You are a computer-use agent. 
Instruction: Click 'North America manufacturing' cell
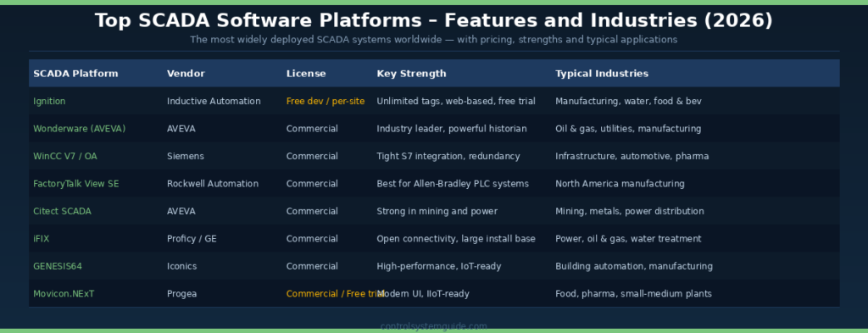click(x=620, y=184)
